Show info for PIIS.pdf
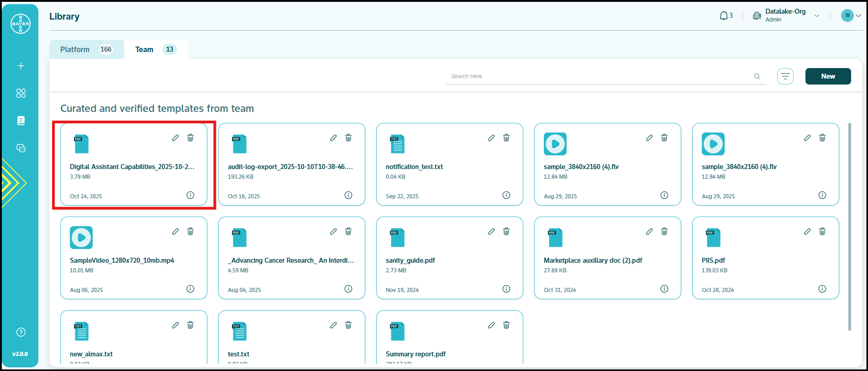This screenshot has height=371, width=868. pyautogui.click(x=822, y=289)
